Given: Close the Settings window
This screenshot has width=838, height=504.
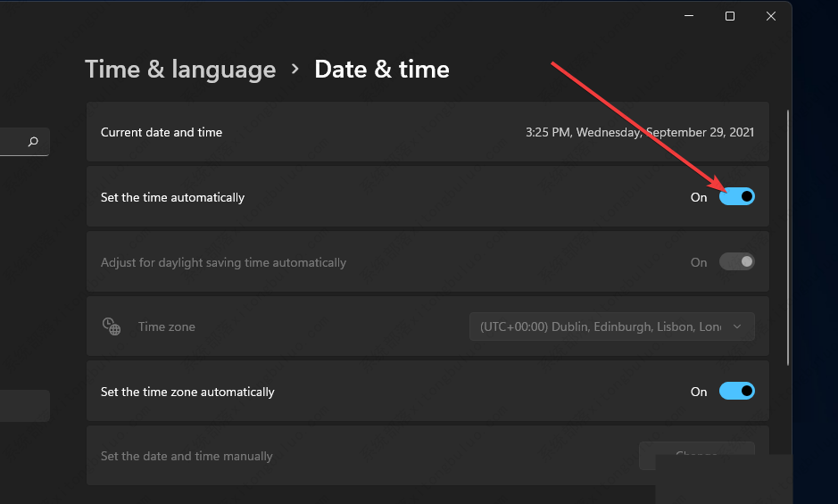Looking at the screenshot, I should click(x=771, y=16).
